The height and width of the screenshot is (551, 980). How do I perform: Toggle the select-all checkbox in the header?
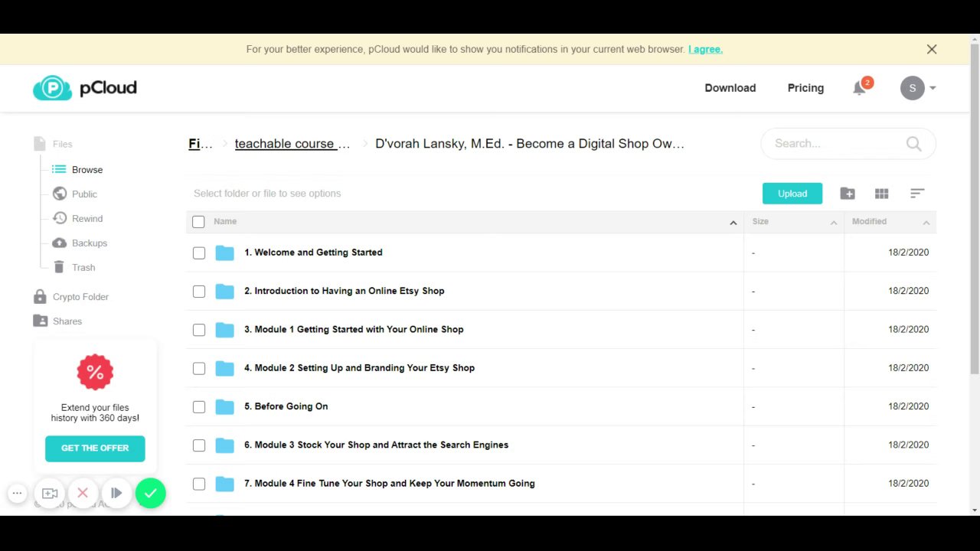coord(199,222)
